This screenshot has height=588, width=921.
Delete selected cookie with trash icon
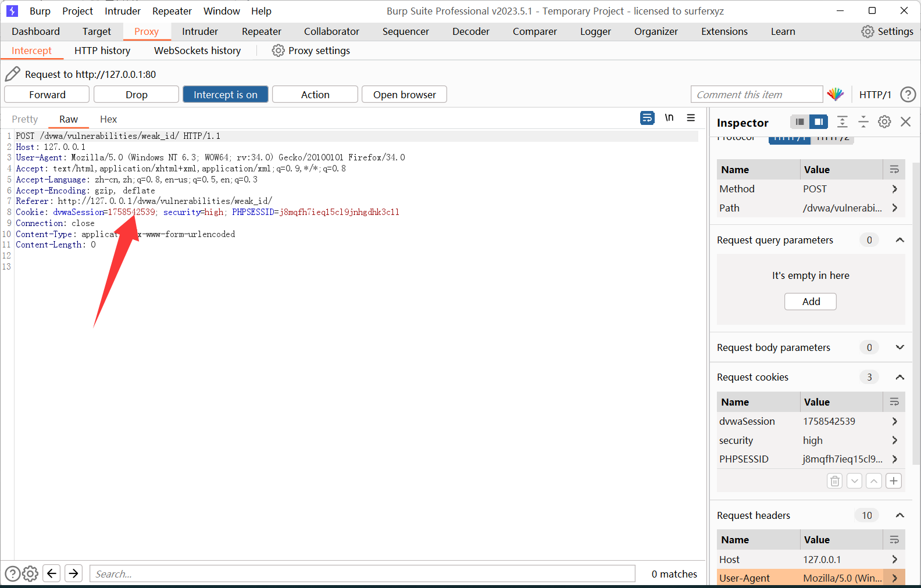(835, 481)
